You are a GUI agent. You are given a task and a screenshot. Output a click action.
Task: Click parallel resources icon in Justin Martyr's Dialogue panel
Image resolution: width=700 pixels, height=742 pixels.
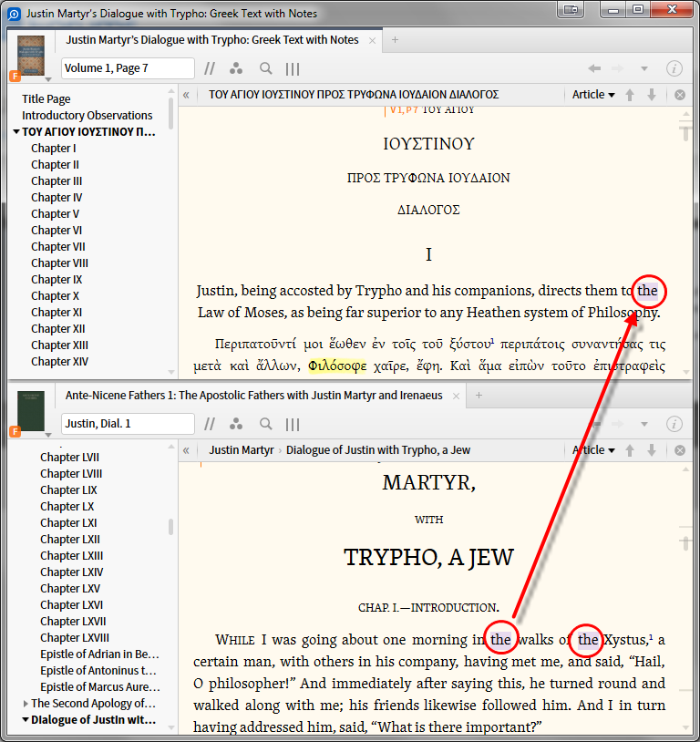pos(210,69)
